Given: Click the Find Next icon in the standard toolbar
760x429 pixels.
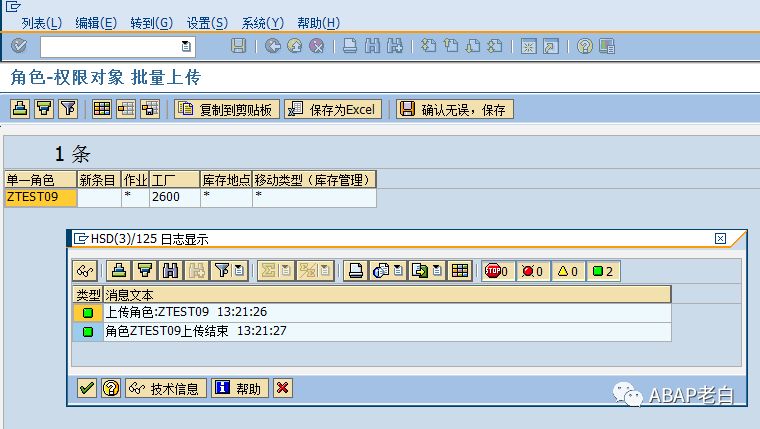Looking at the screenshot, I should tap(395, 46).
